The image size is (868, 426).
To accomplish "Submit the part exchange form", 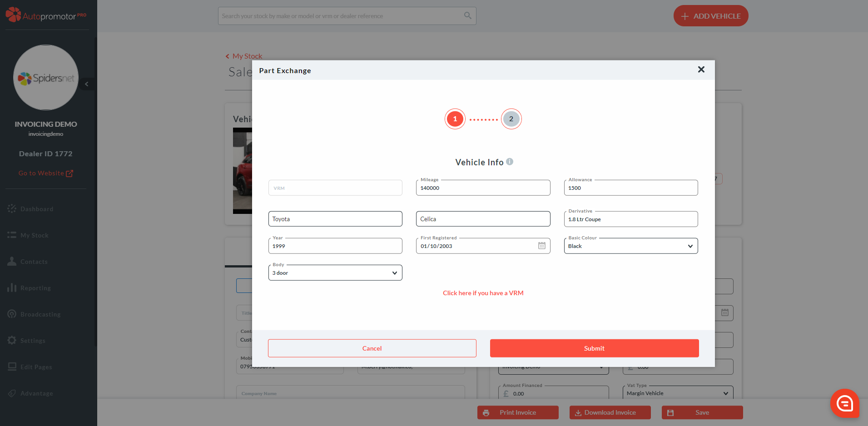I will coord(594,348).
